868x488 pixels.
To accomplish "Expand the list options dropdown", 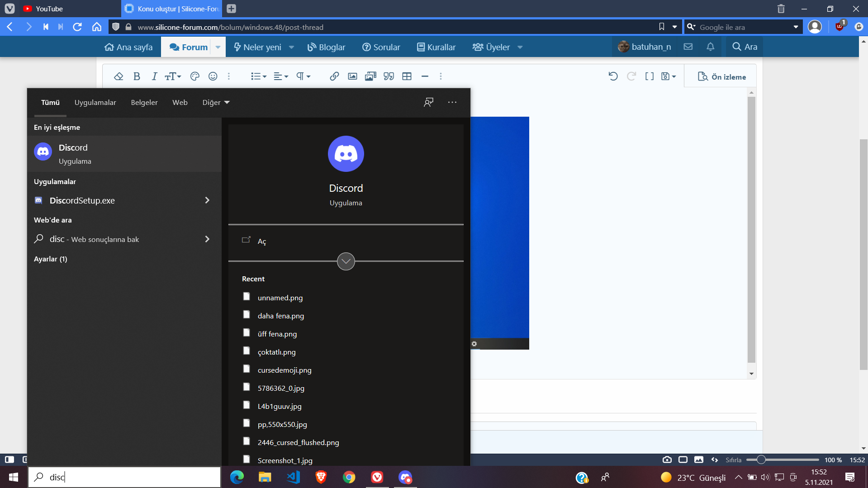I will (x=259, y=76).
